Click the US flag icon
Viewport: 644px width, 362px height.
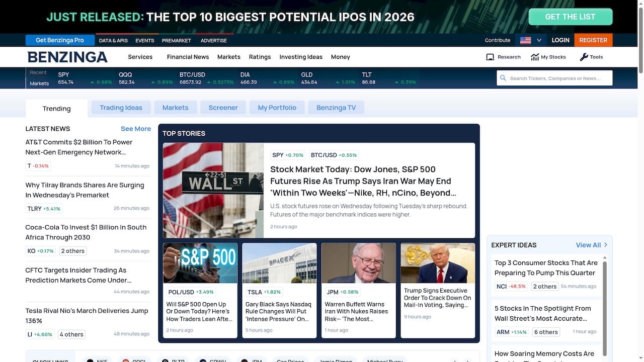tap(525, 40)
